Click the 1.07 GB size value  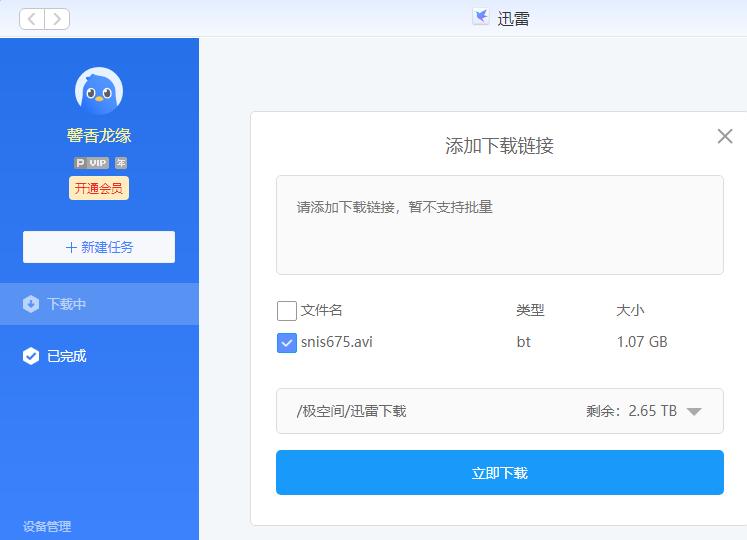[x=642, y=342]
